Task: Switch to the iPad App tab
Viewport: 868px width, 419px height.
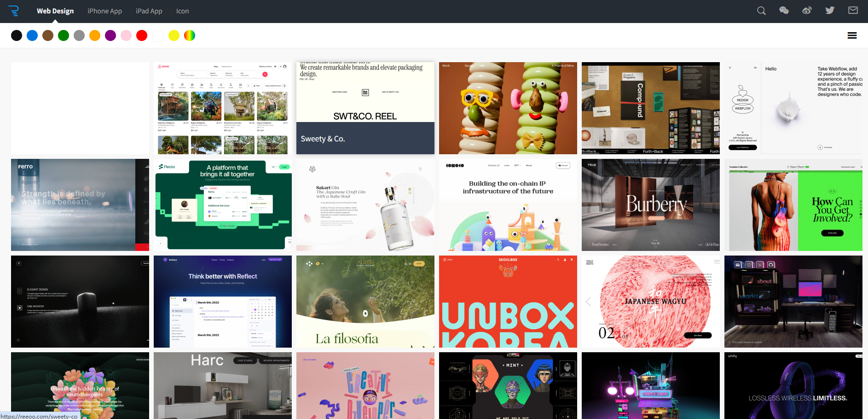Action: click(x=149, y=11)
